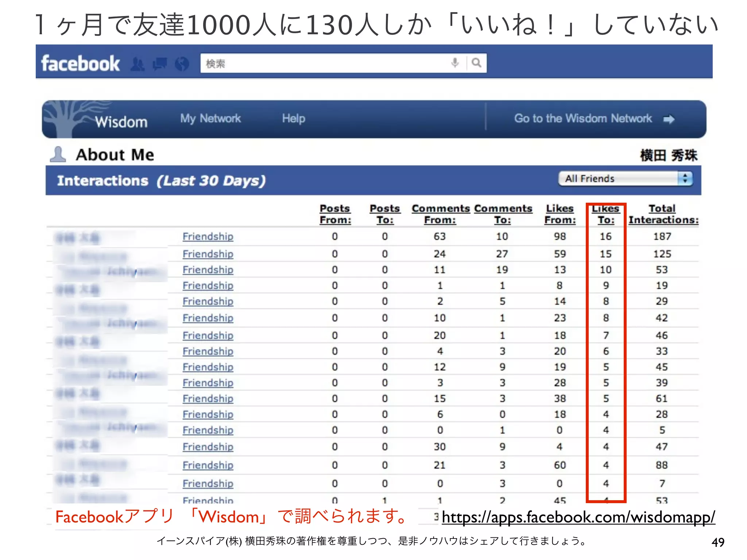747x560 pixels.
Task: Open friend requests icon
Action: [138, 64]
